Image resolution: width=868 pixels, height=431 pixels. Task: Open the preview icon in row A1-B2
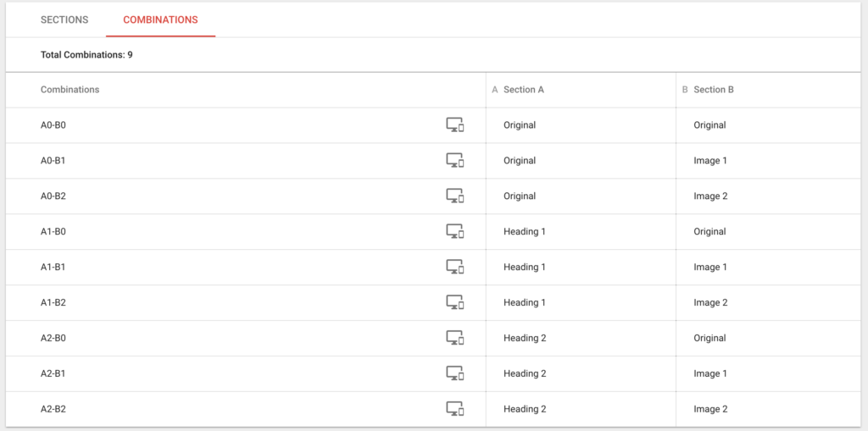(455, 303)
